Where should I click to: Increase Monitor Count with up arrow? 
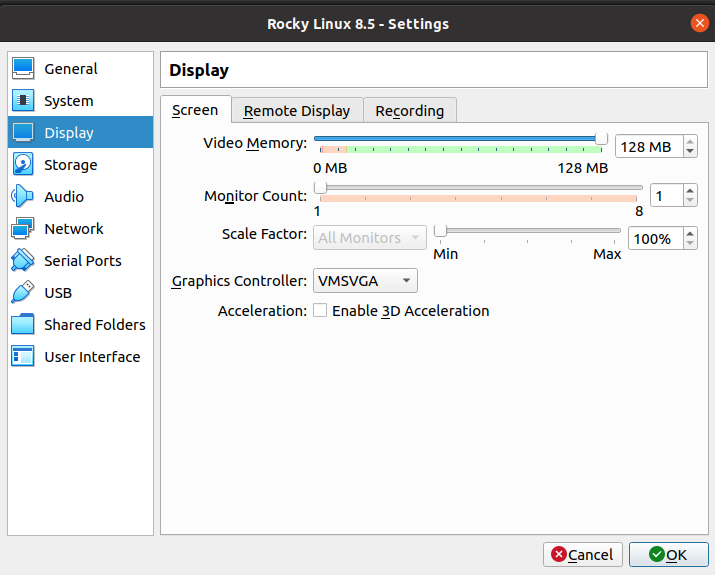[689, 190]
